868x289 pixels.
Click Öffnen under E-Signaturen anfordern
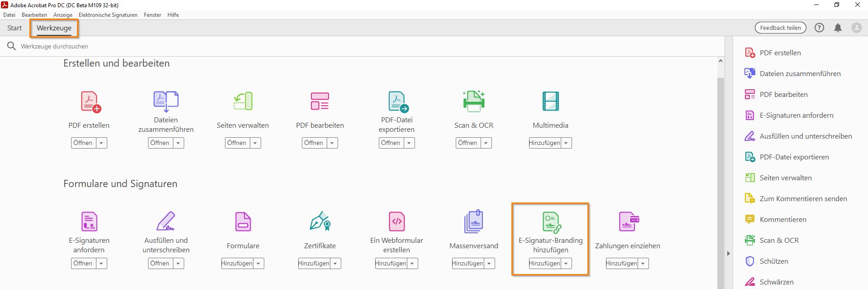click(x=83, y=264)
